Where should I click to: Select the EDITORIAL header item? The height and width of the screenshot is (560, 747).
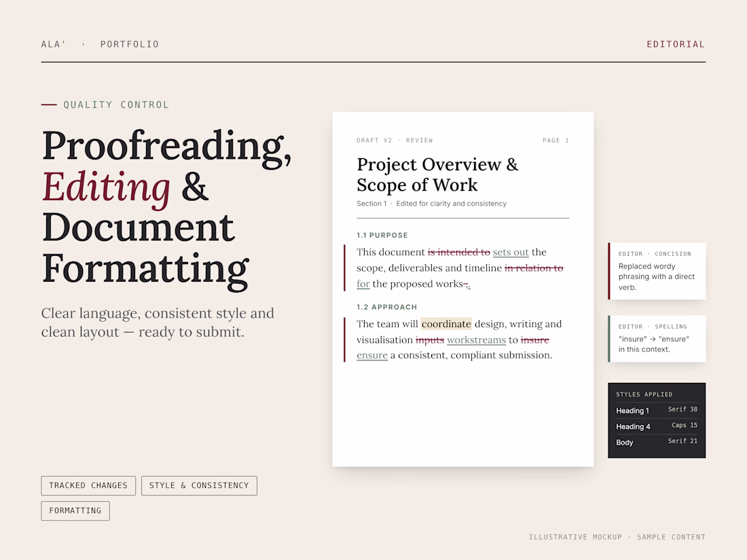pyautogui.click(x=676, y=44)
